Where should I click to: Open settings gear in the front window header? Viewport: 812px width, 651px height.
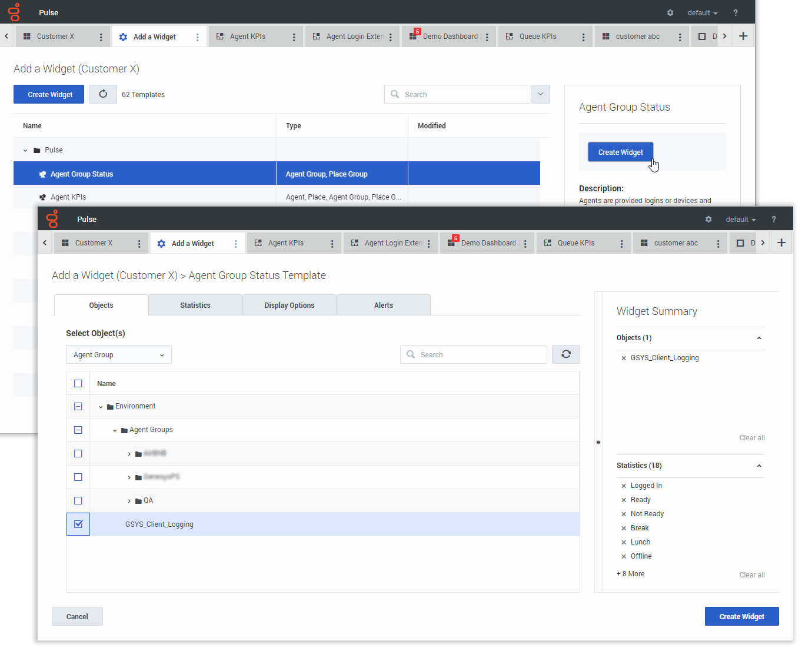pyautogui.click(x=708, y=219)
